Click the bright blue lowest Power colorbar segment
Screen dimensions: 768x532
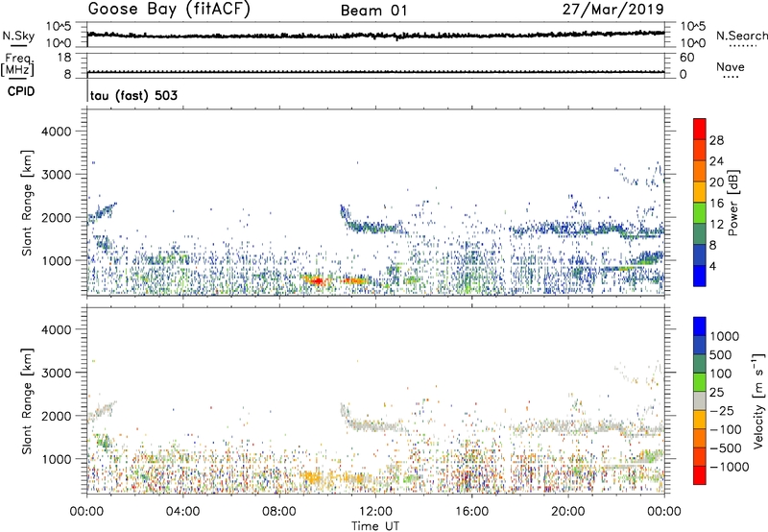click(700, 276)
